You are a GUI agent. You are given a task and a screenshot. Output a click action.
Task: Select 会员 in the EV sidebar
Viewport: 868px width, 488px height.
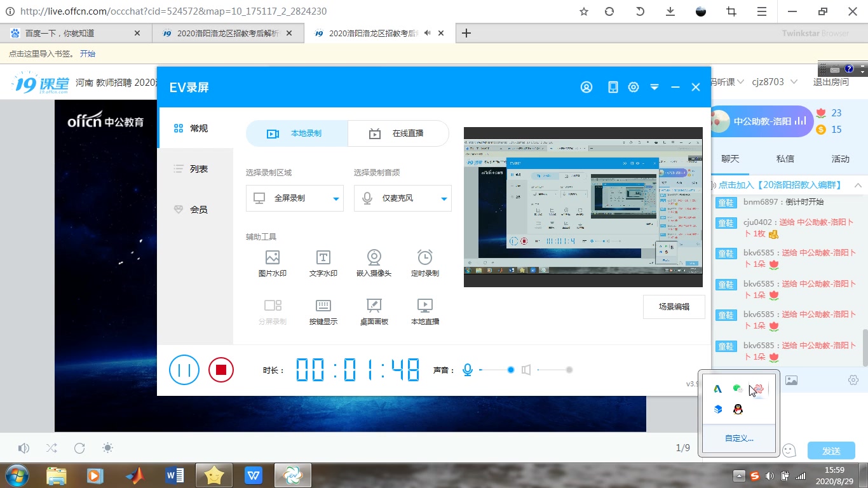[195, 210]
